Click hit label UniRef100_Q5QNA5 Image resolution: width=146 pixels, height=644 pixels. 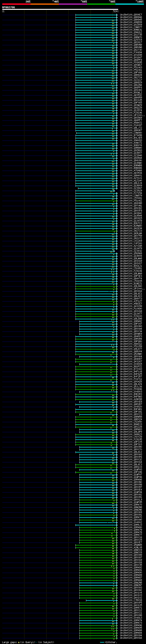tap(131, 545)
